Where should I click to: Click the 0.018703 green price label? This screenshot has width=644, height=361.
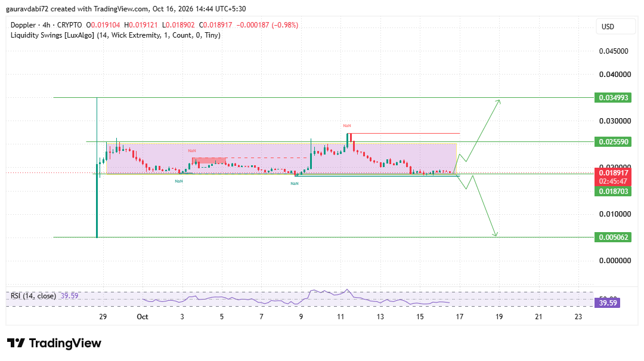[613, 191]
